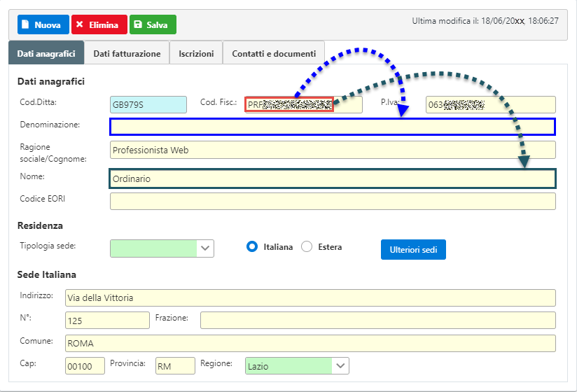
Task: Click the Ulteriori sedi button
Action: [413, 249]
